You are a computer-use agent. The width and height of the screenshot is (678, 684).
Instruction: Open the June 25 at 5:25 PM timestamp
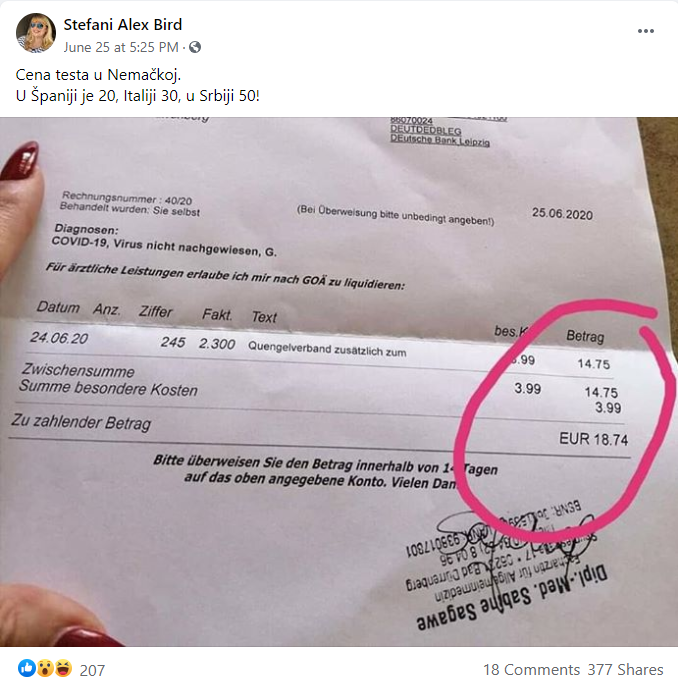point(121,47)
